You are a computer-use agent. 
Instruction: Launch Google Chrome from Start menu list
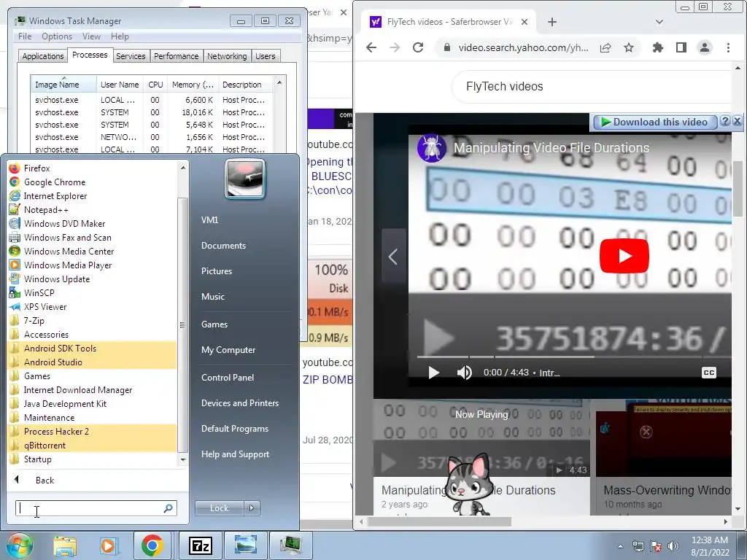[x=54, y=182]
